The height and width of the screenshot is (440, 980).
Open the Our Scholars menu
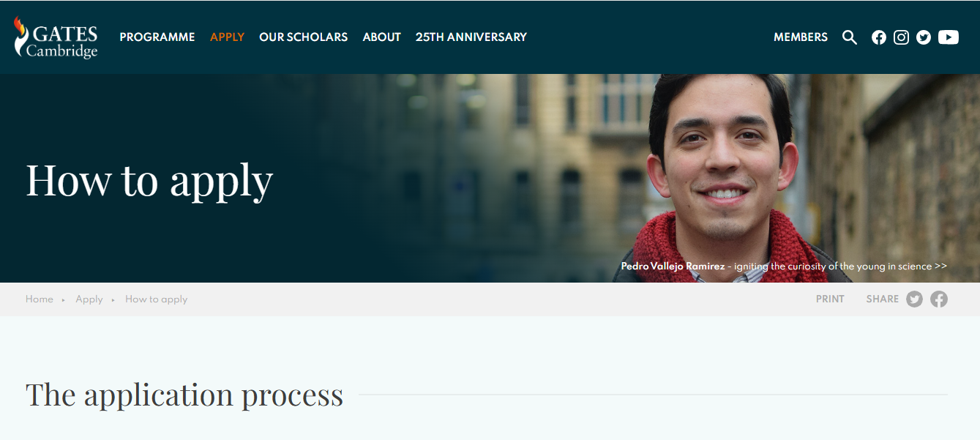coord(303,37)
